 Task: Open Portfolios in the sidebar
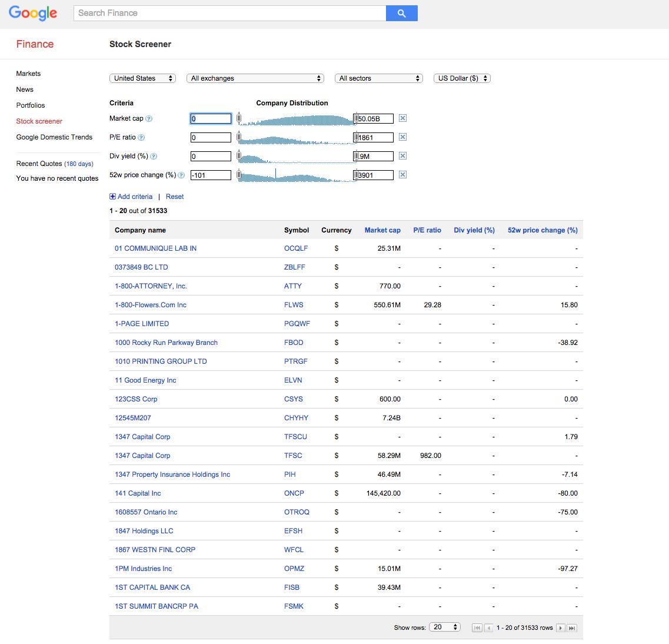point(31,105)
